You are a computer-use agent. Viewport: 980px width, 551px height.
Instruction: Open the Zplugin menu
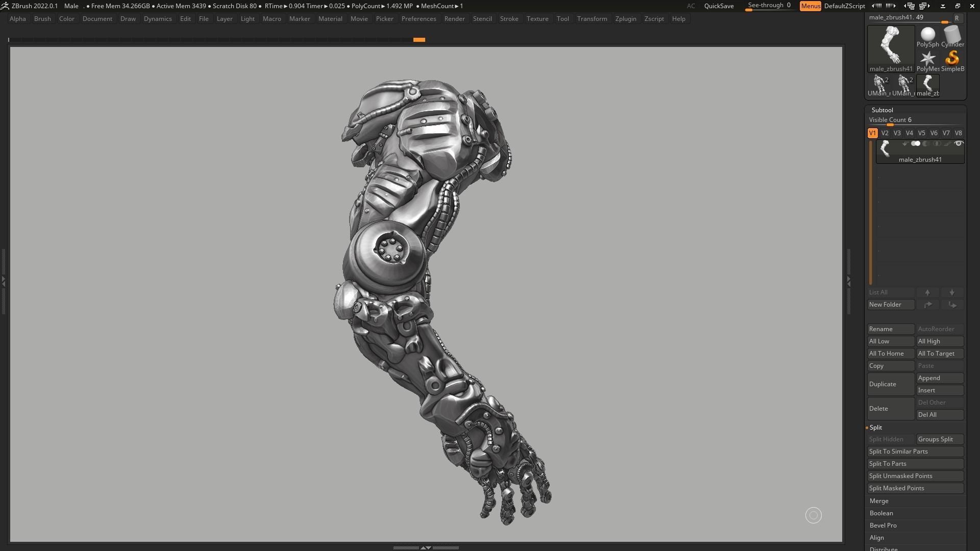click(626, 19)
